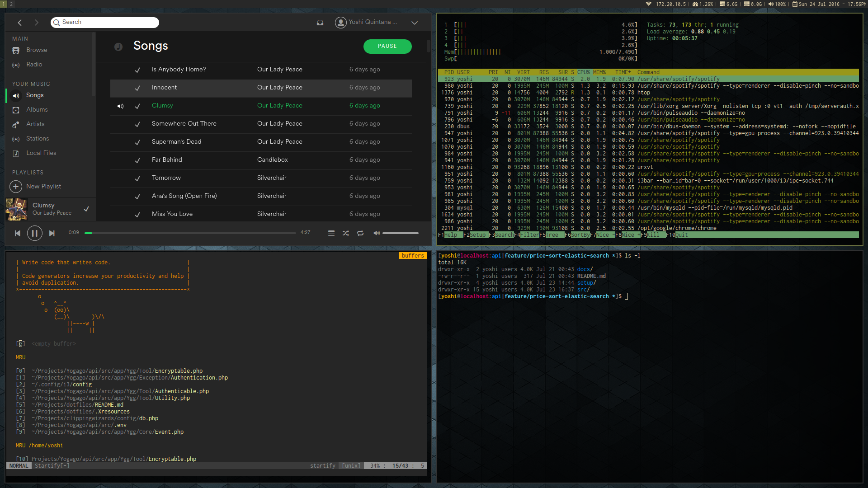
Task: Open the notifications inbox icon
Action: [320, 23]
